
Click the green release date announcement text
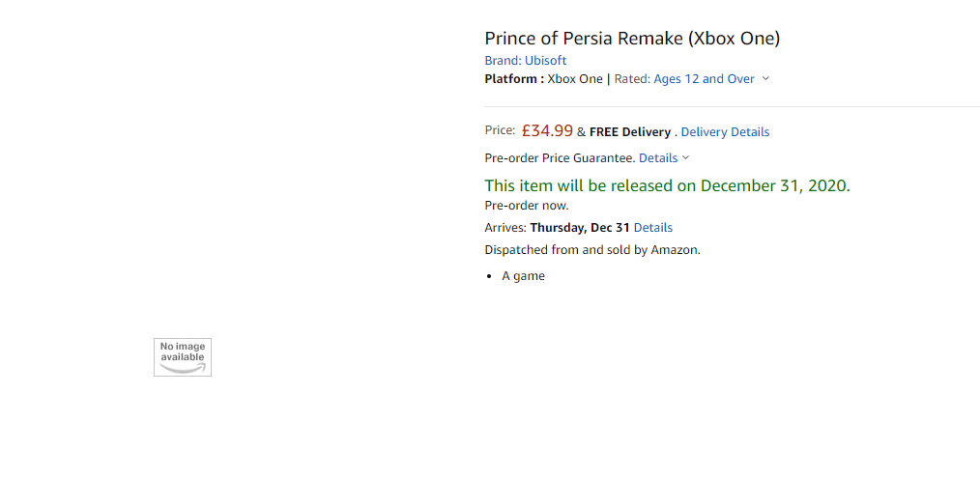667,185
